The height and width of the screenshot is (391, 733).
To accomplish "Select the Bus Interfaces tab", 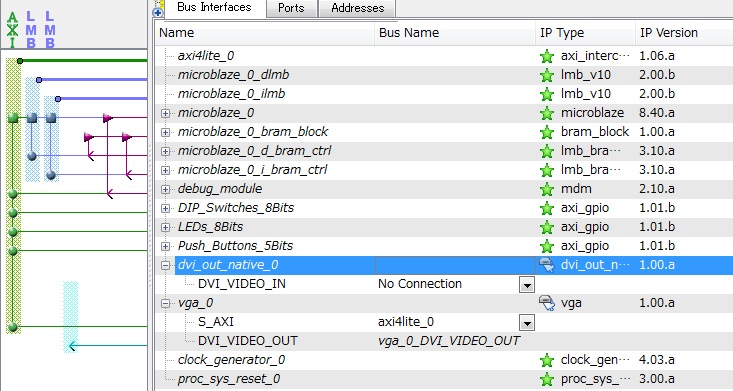I will 214,7.
